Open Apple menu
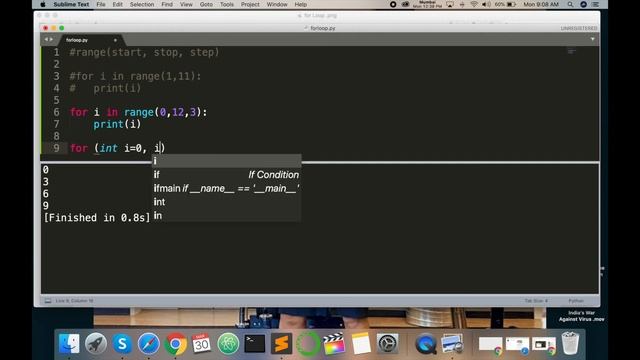This screenshot has height=360, width=640. 43,4
